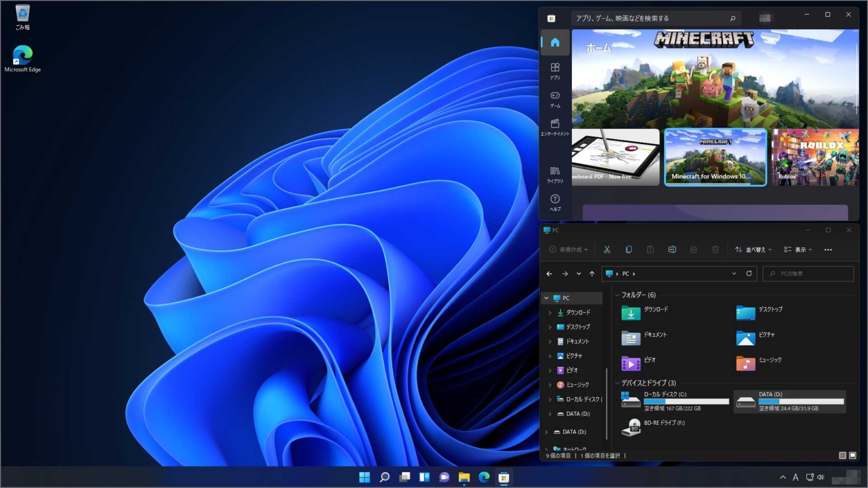Open the 並べ替え sort dropdown
This screenshot has width=868, height=488.
click(753, 249)
